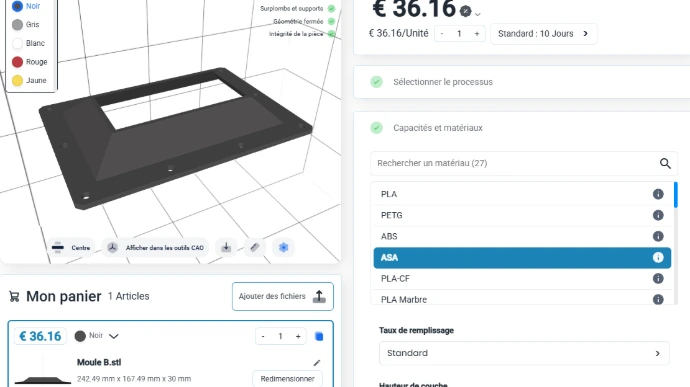Show info for PLA-CF material

(x=658, y=279)
